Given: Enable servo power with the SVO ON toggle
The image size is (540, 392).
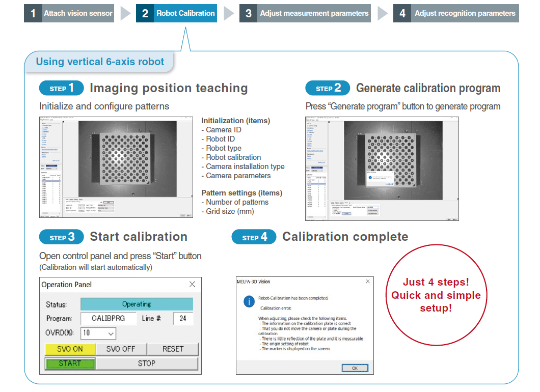Looking at the screenshot, I should pos(70,349).
